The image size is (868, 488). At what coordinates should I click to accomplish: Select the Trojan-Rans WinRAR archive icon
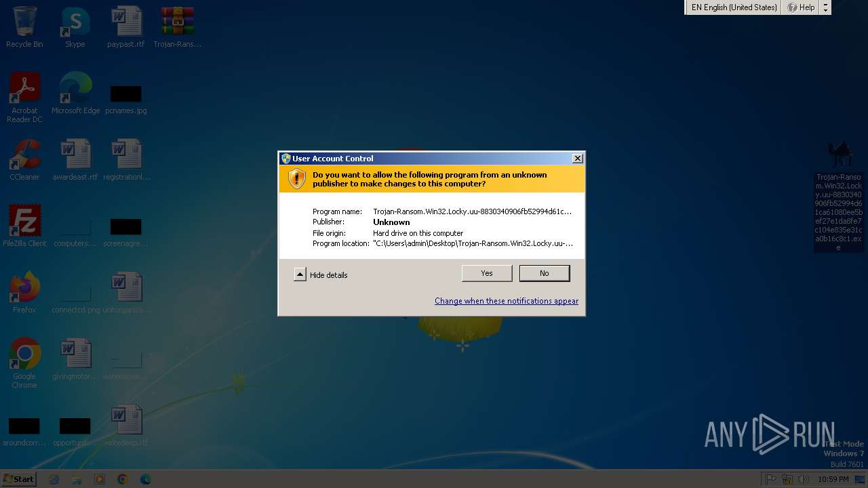point(178,27)
